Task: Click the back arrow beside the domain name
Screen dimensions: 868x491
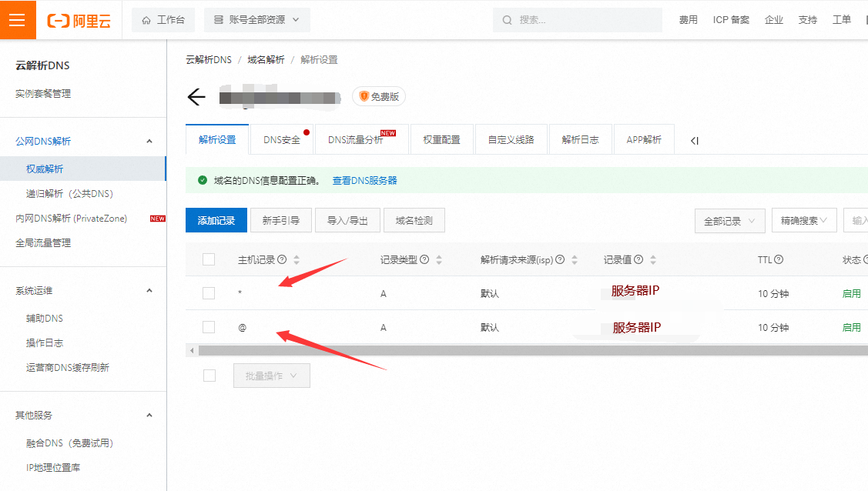Action: tap(196, 97)
